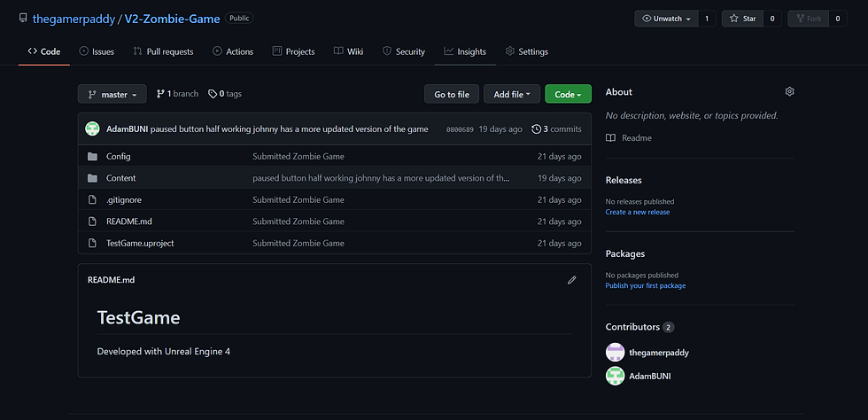This screenshot has width=868, height=420.
Task: Star the repository
Action: [742, 19]
